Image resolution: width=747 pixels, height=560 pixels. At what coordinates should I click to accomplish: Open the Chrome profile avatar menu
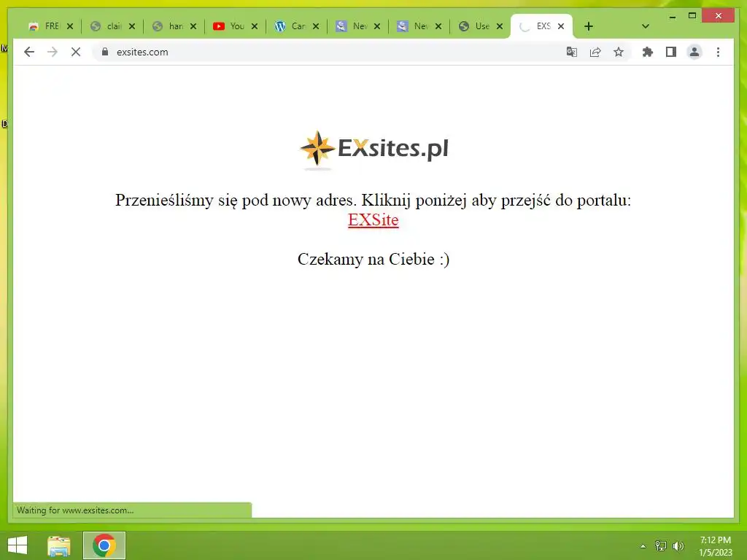click(694, 52)
